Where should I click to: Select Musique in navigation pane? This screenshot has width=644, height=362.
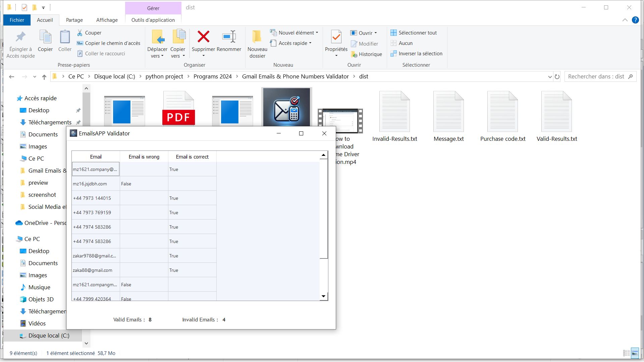[39, 287]
